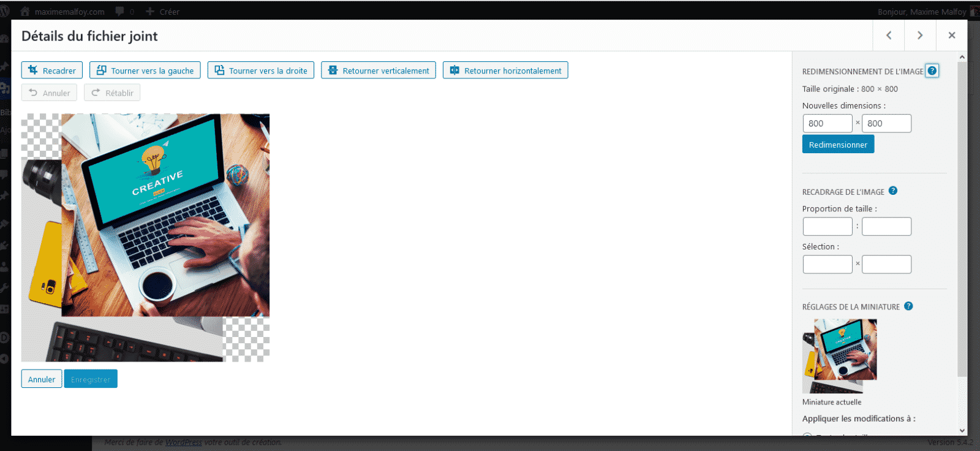Click the Miniature actuelle thumbnail preview

839,356
